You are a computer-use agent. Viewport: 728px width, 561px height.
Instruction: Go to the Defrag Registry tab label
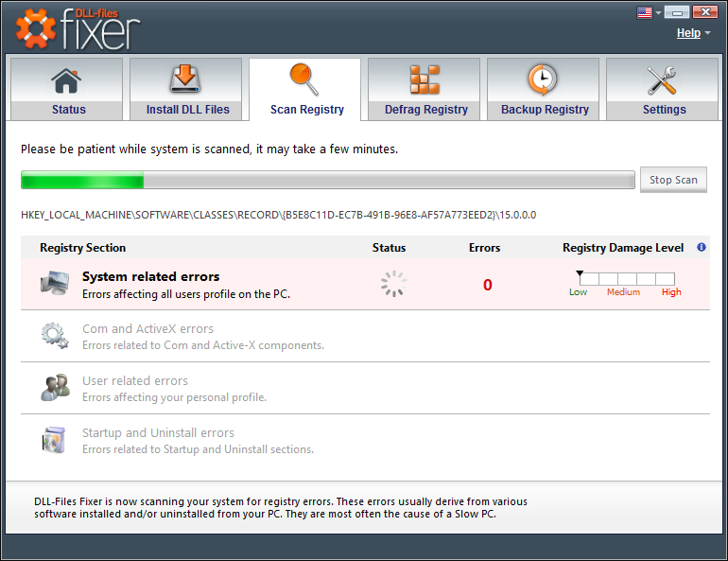tap(426, 110)
